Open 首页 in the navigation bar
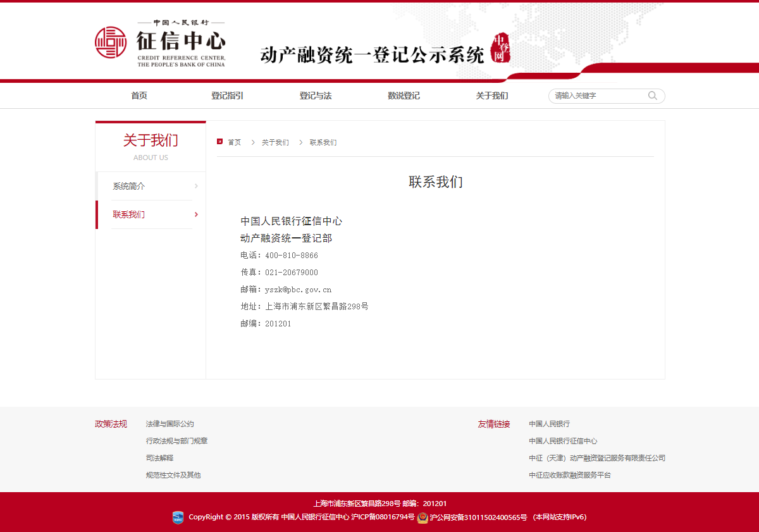 click(x=139, y=96)
